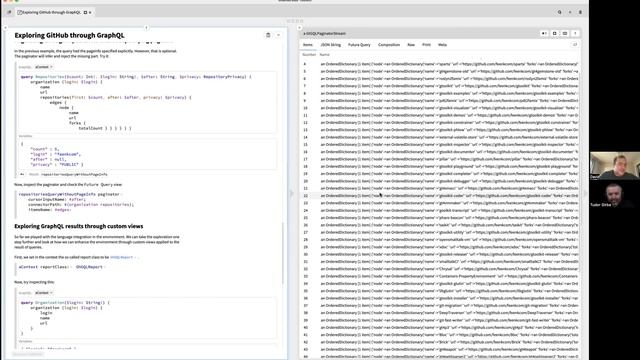Screen dimensions: 640x360
Task: Click the second icon in inspector header toolbar
Action: pos(554,33)
